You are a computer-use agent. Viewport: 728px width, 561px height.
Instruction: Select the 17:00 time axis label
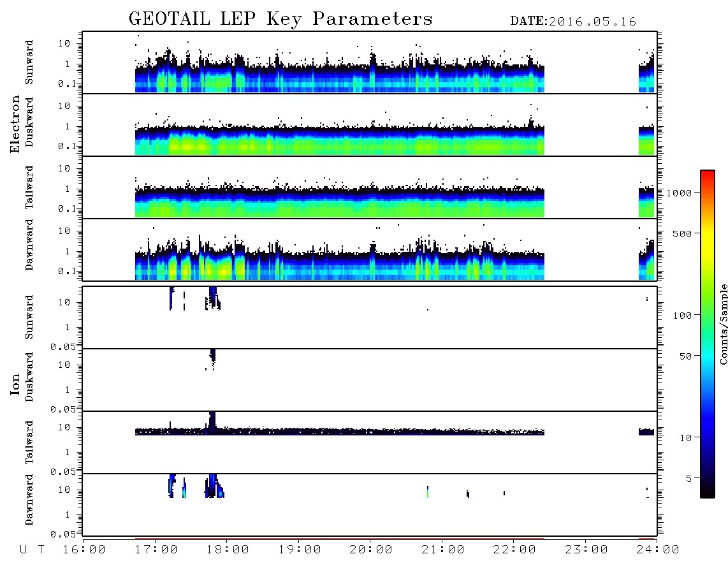[156, 550]
